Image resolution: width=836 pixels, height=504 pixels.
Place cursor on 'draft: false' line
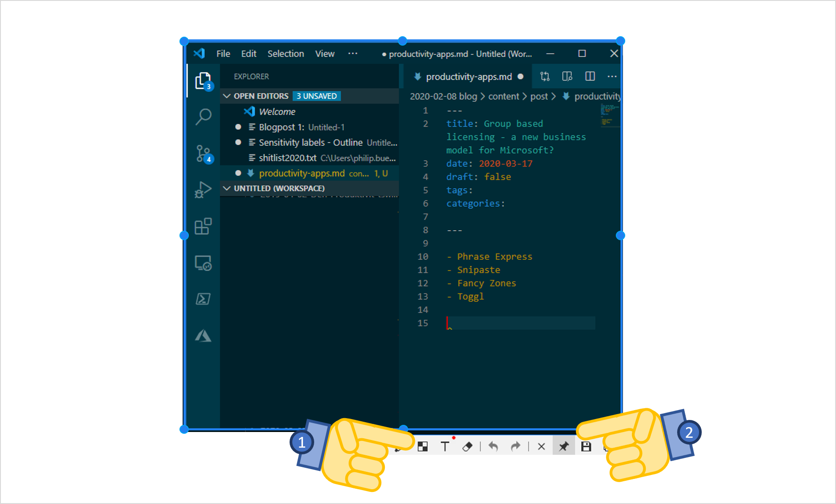(478, 177)
